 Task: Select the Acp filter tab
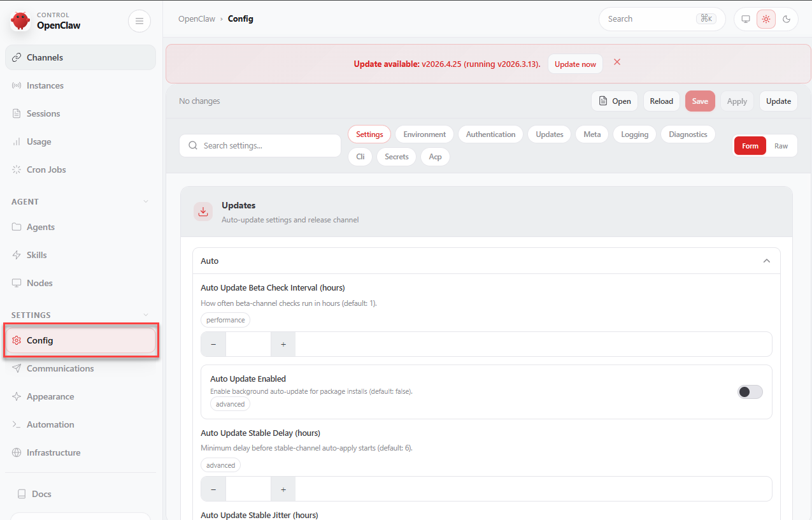436,157
